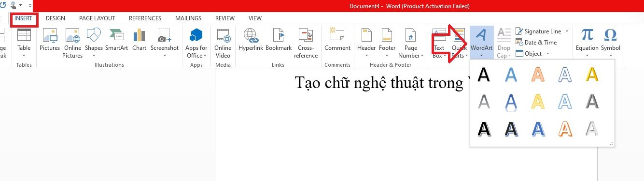Open the Header dropdown arrow

point(366,55)
